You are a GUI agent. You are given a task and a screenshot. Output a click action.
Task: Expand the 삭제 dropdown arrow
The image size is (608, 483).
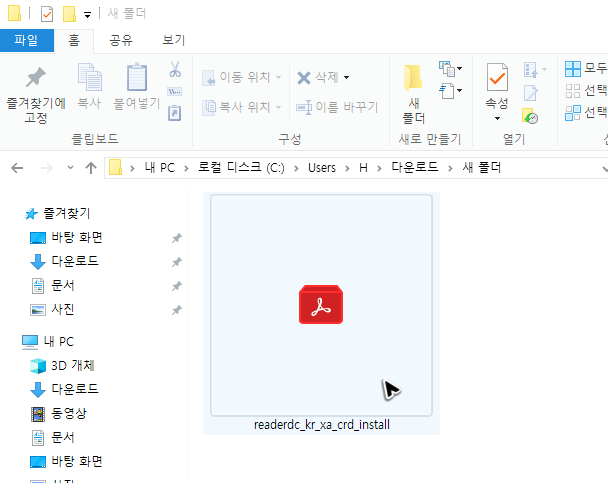coord(347,77)
